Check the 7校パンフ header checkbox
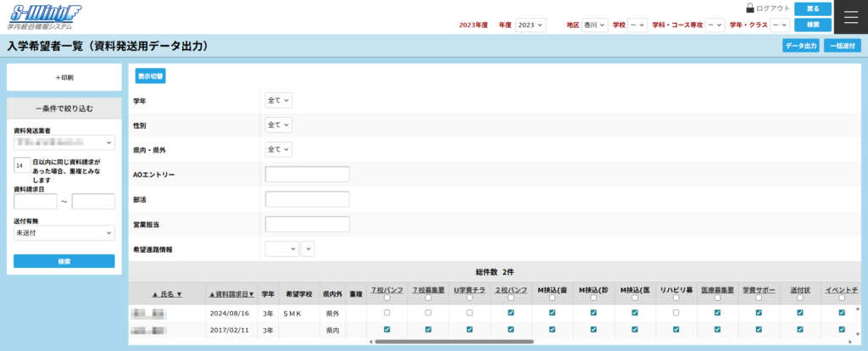 (387, 298)
